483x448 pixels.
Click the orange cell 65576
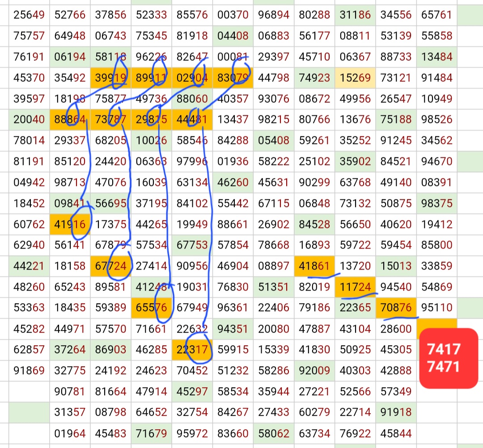[151, 308]
